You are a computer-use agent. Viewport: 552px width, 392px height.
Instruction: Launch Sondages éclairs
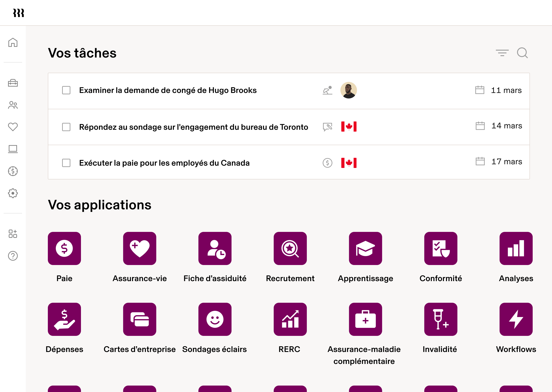(215, 319)
